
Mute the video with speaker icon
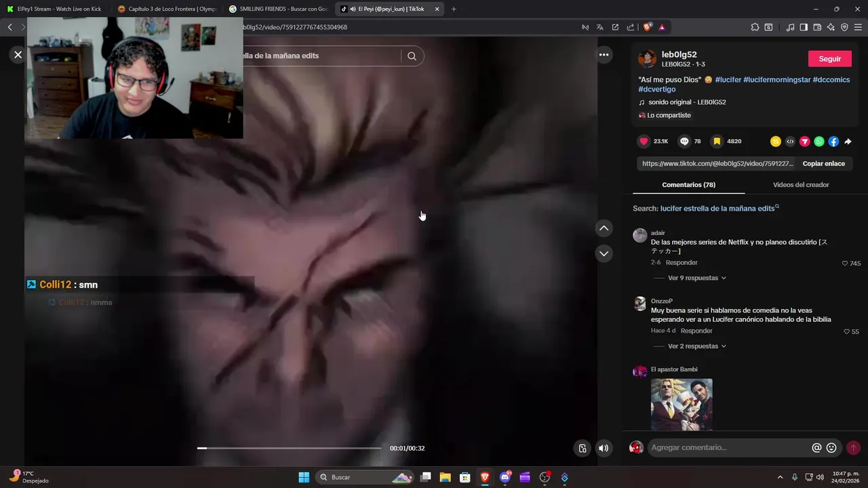[x=604, y=448]
